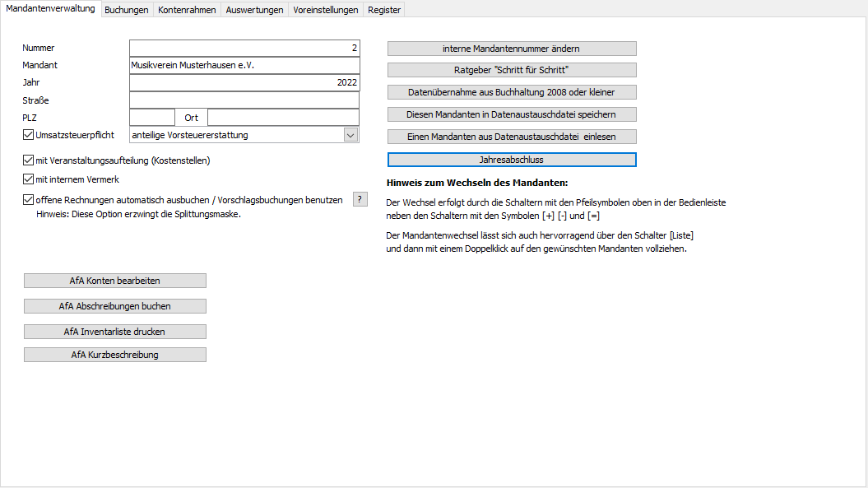
Task: Click interne Mandantennummer ändern button
Action: pos(512,49)
